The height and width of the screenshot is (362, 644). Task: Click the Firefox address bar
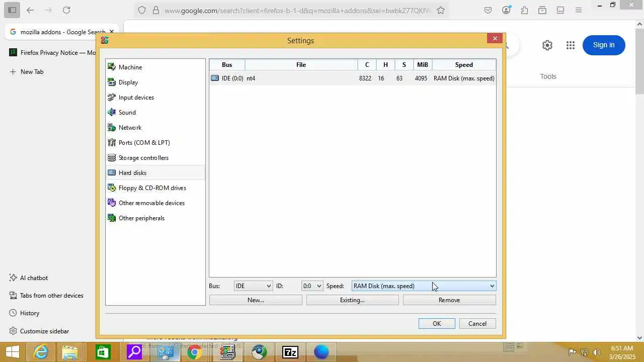coord(297,10)
